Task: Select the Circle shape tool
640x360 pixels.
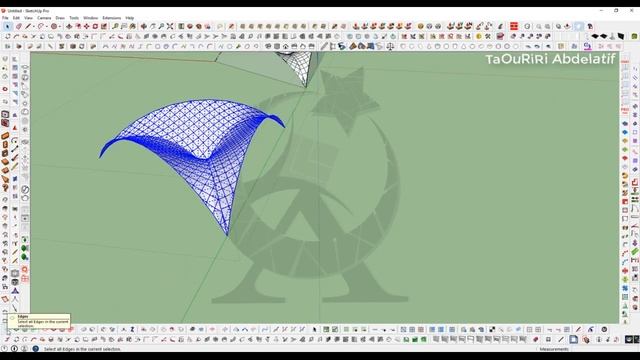Action: 53,27
